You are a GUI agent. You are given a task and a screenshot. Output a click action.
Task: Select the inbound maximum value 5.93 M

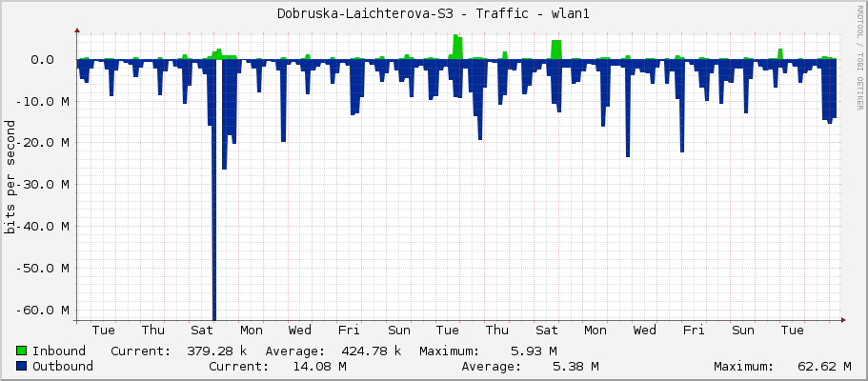pos(534,351)
